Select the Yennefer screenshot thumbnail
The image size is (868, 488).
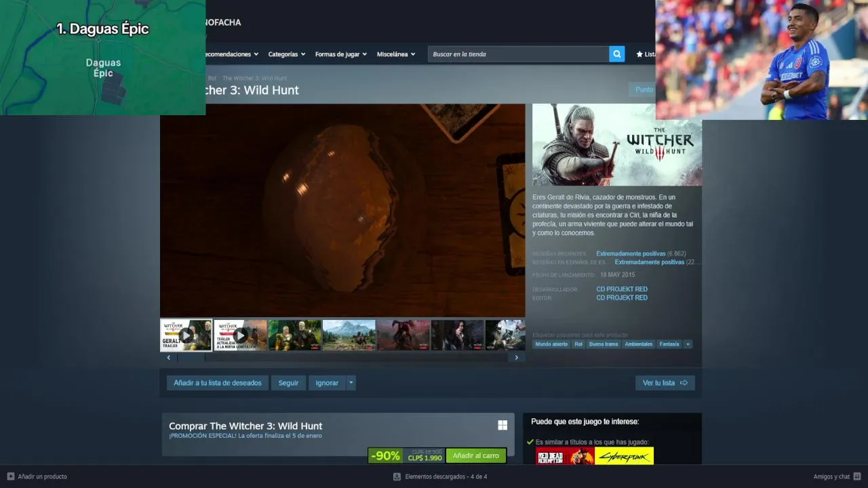458,335
